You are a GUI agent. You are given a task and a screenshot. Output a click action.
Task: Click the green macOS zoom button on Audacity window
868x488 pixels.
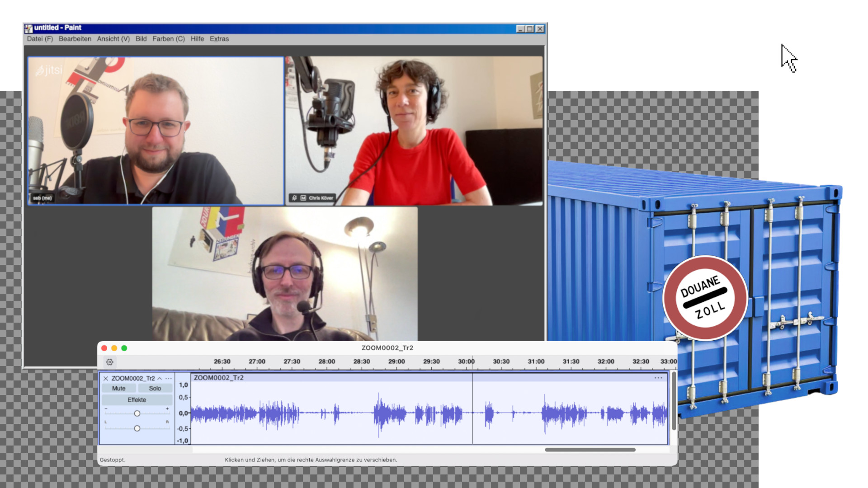(124, 348)
